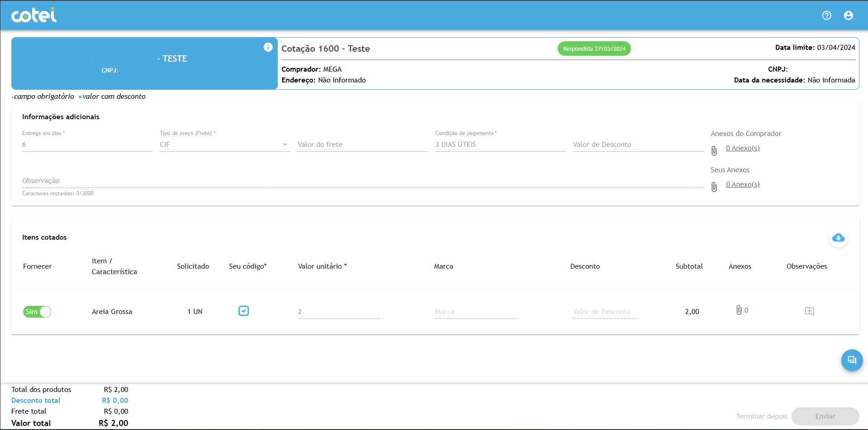Viewport: 868px width, 430px height.
Task: Click the Comprador: MEGA text
Action: (312, 69)
